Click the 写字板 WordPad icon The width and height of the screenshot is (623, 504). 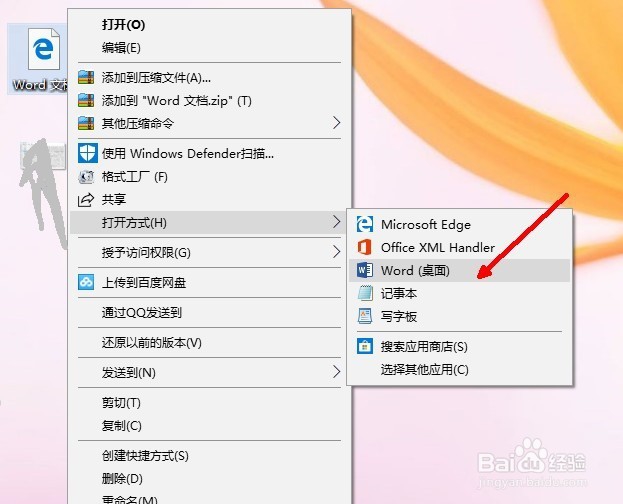[365, 316]
